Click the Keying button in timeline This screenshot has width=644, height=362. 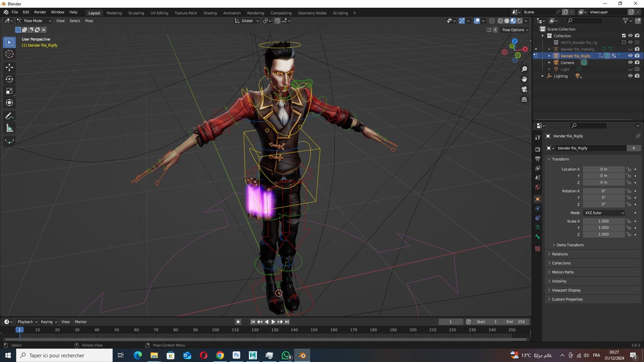(x=49, y=322)
